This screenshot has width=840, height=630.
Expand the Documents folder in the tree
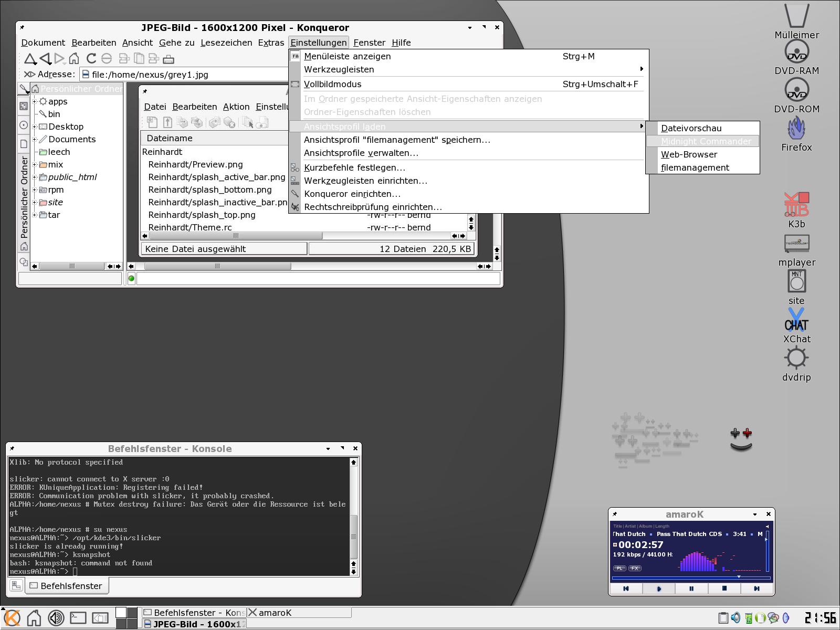[35, 139]
